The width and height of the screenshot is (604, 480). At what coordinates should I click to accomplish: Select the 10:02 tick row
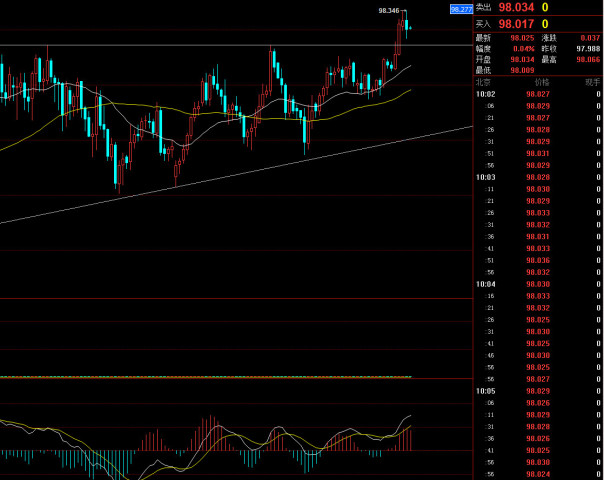coord(538,93)
